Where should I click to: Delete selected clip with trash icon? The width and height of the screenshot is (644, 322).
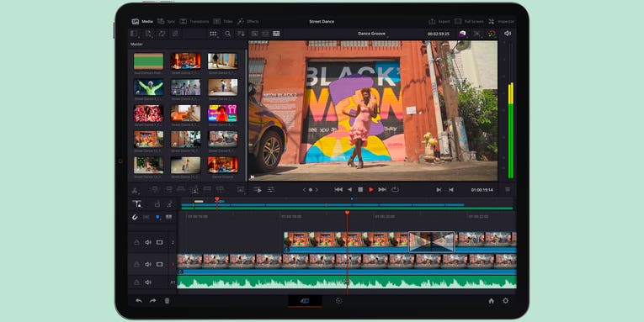[167, 301]
